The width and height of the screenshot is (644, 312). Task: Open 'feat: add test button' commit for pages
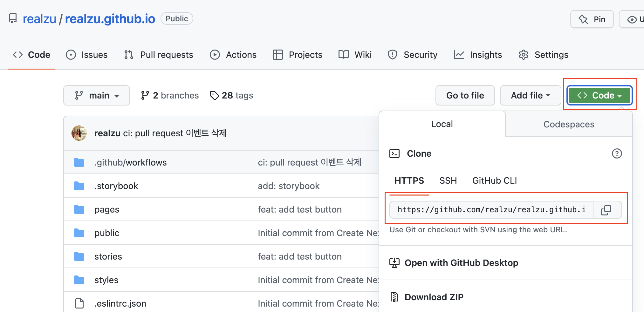tap(300, 209)
